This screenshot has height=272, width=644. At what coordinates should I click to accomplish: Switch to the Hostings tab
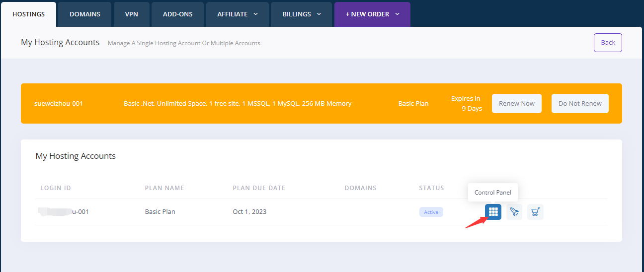(28, 14)
